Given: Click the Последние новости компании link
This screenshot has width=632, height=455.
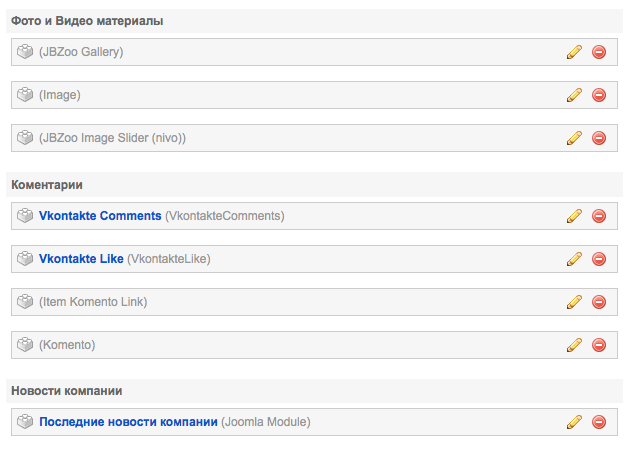Looking at the screenshot, I should [x=128, y=422].
